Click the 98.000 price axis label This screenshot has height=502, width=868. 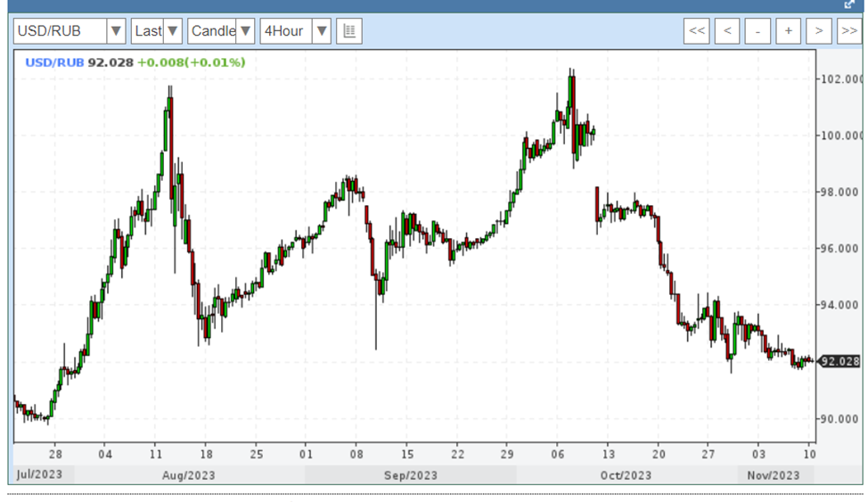coord(841,193)
